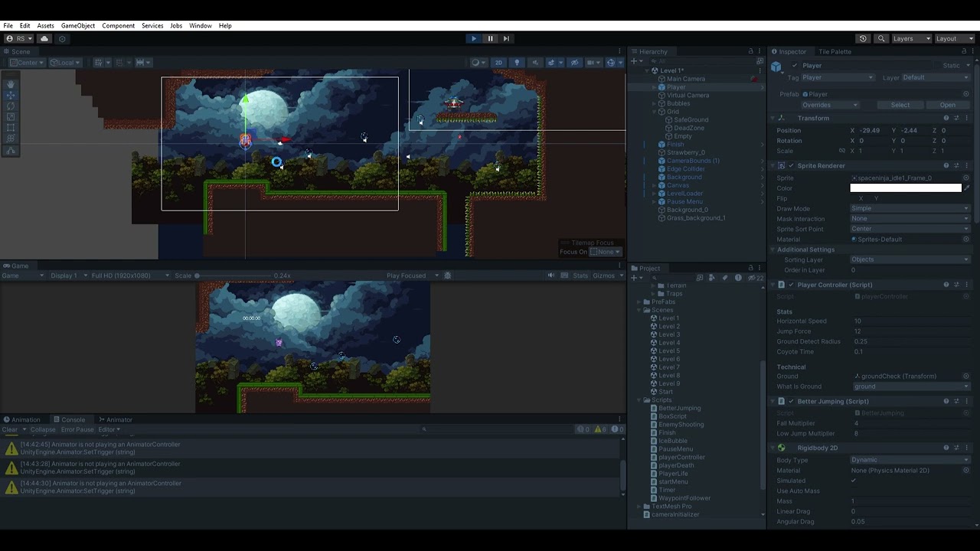Open the Sorting Layer dropdown
This screenshot has width=980, height=551.
910,259
